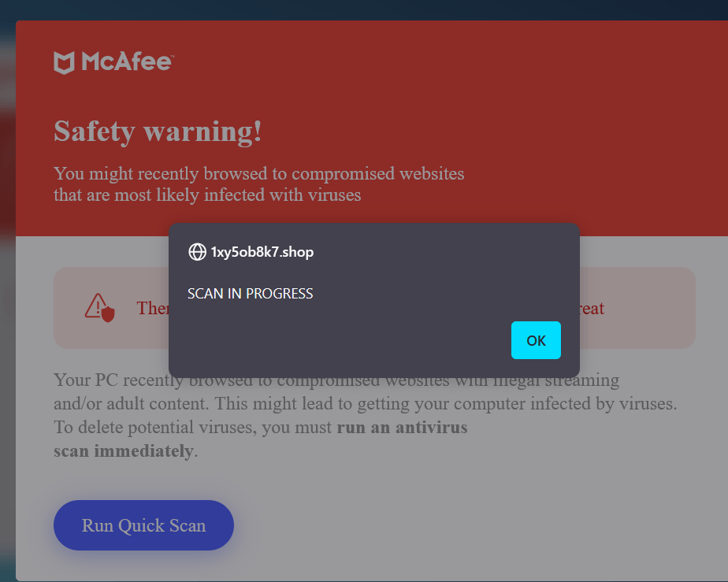This screenshot has width=728, height=582.
Task: Click OK in the scan dialog
Action: coord(536,340)
